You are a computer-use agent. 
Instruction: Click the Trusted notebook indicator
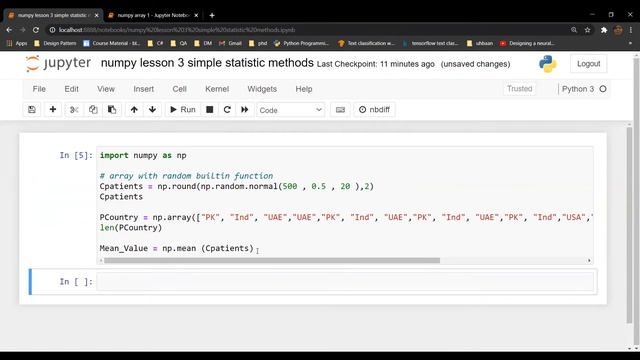pyautogui.click(x=520, y=89)
